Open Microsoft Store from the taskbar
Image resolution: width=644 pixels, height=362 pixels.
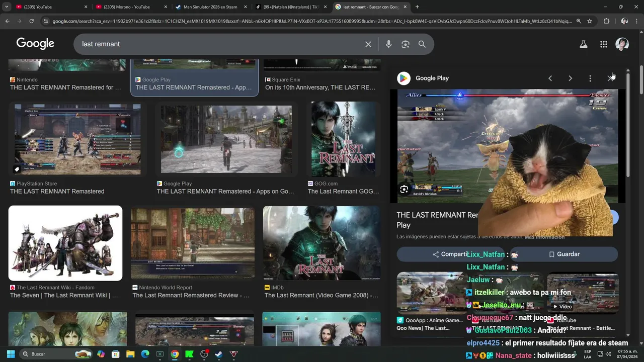(x=116, y=354)
